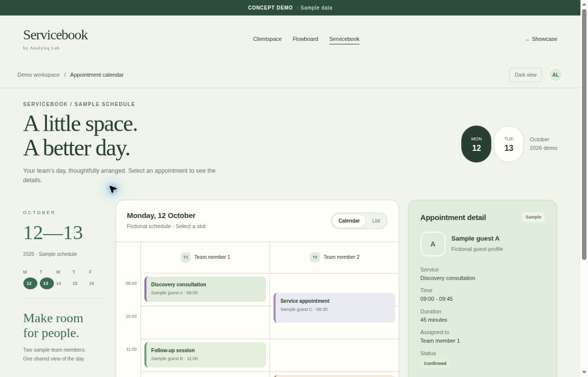Click the T1 badge for Team member 1
The image size is (588, 377).
(186, 257)
